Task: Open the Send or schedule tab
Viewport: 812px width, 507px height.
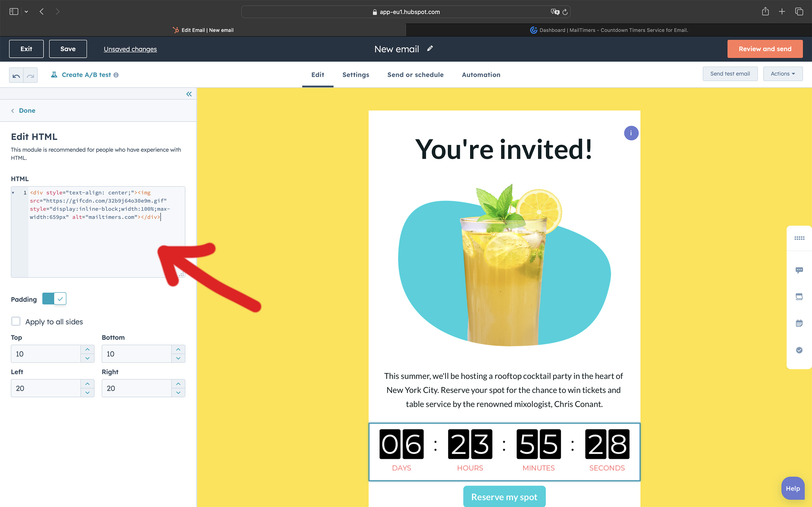Action: pos(415,75)
